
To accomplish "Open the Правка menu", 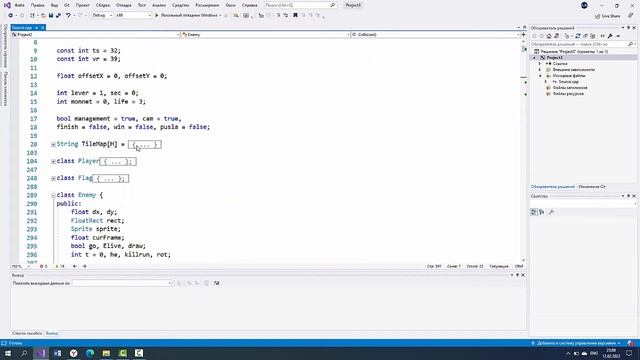I will click(37, 5).
